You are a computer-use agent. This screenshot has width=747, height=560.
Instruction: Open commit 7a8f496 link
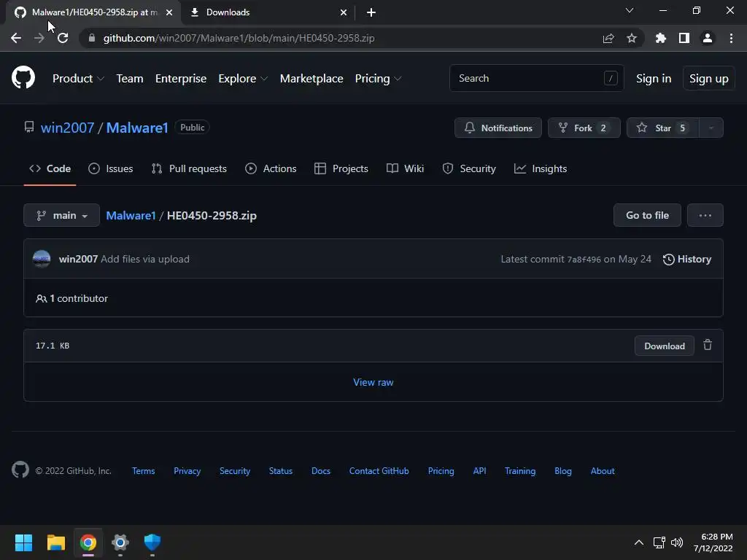pos(584,260)
